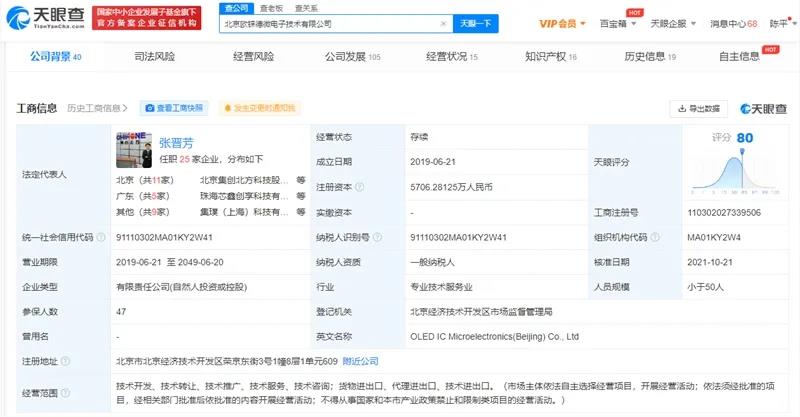Click 附近公司 link after the address
Screen dimensions: 800x417
click(x=360, y=361)
